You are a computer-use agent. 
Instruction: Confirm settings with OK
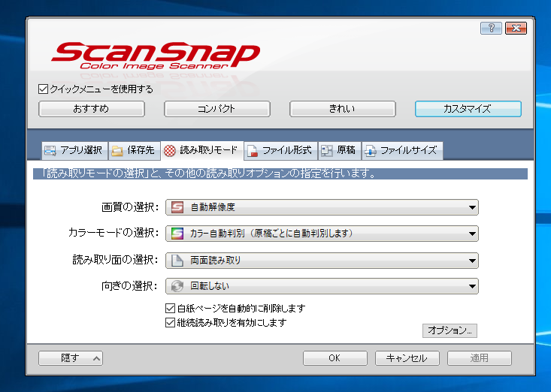click(335, 358)
